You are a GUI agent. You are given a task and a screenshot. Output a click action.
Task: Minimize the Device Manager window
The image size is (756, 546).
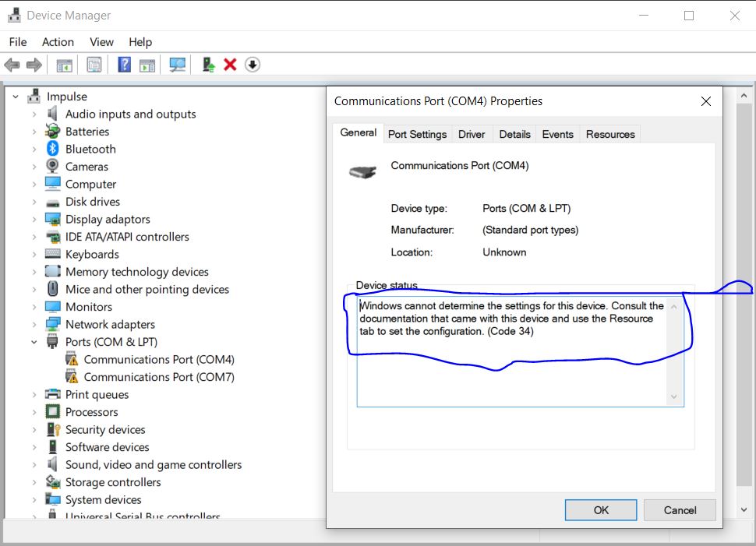tap(644, 16)
